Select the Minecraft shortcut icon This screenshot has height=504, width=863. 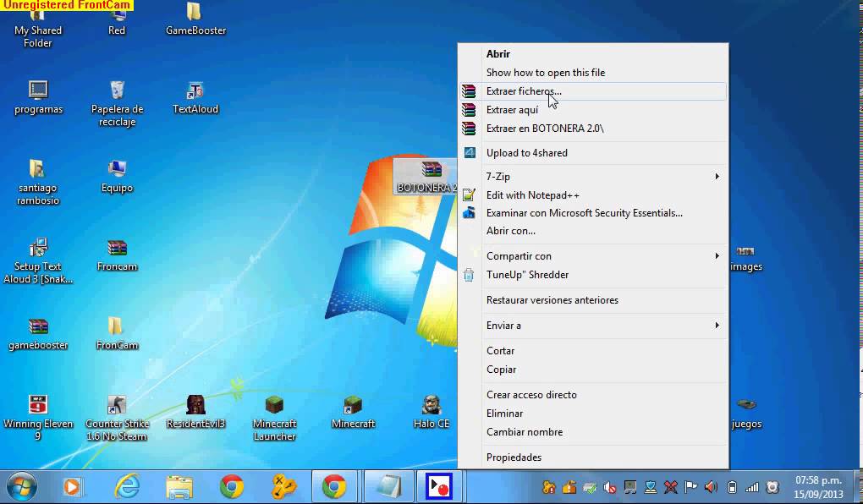click(353, 412)
